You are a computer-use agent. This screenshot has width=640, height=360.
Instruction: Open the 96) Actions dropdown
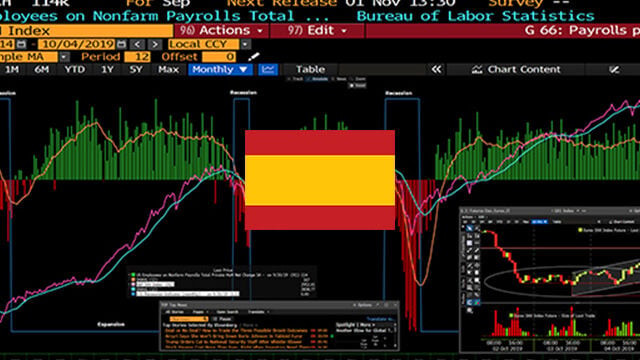(221, 31)
